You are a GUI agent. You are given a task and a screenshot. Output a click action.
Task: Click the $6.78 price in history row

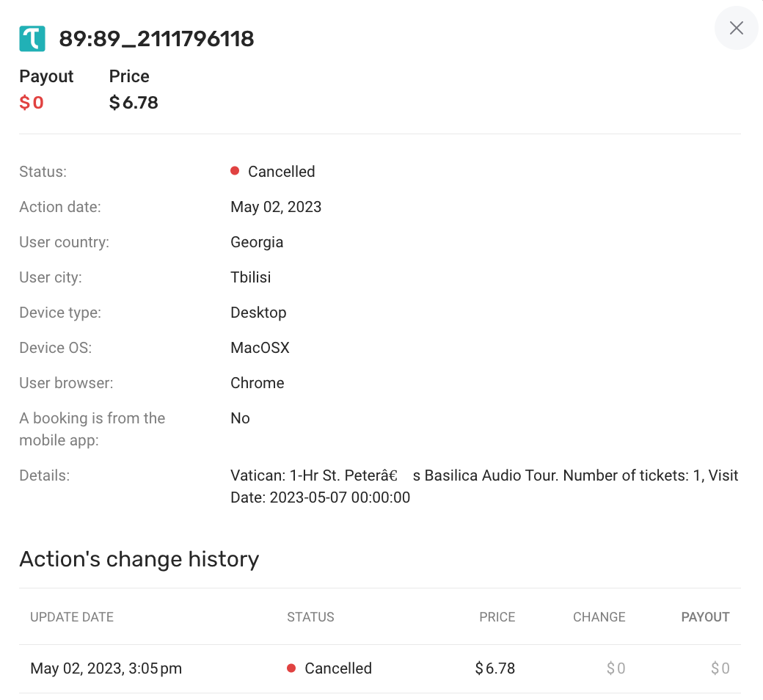495,668
